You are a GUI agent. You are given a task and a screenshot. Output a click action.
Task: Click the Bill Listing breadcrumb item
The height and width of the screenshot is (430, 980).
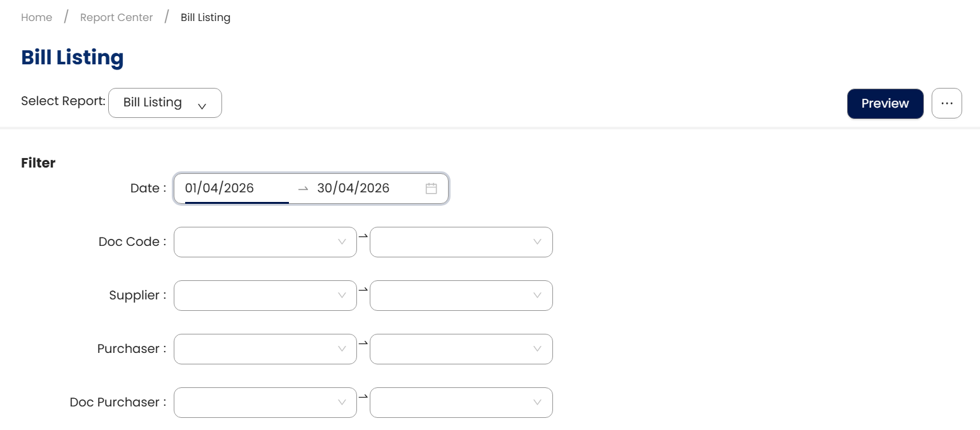coord(206,18)
